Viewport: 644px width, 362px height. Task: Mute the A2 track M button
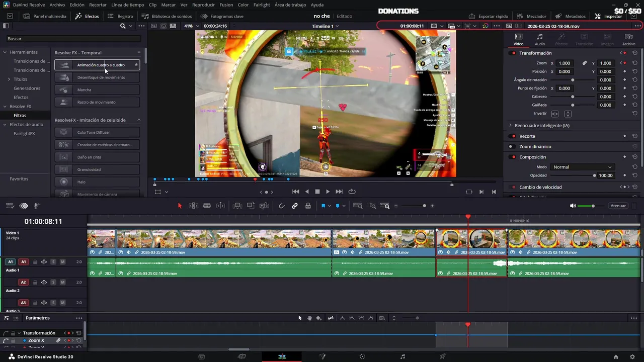[63, 283]
